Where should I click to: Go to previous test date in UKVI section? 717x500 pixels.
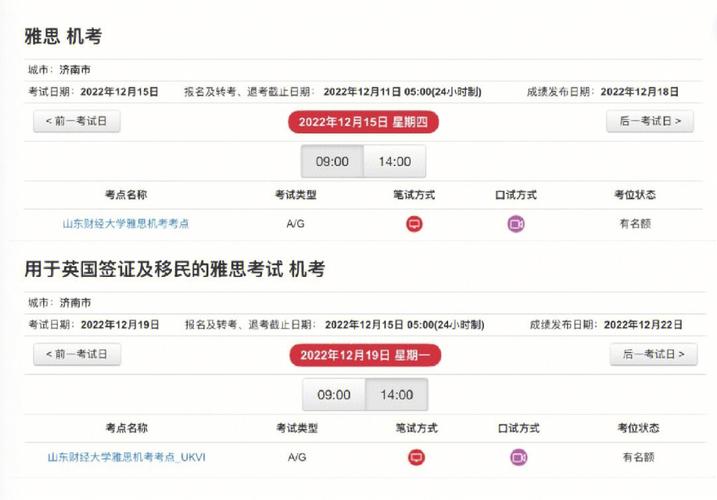click(x=77, y=354)
